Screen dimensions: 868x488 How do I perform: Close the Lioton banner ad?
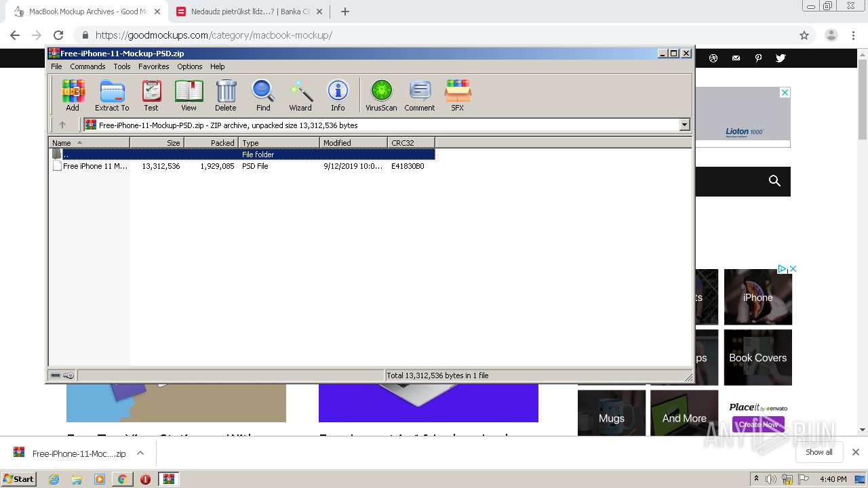[x=785, y=92]
